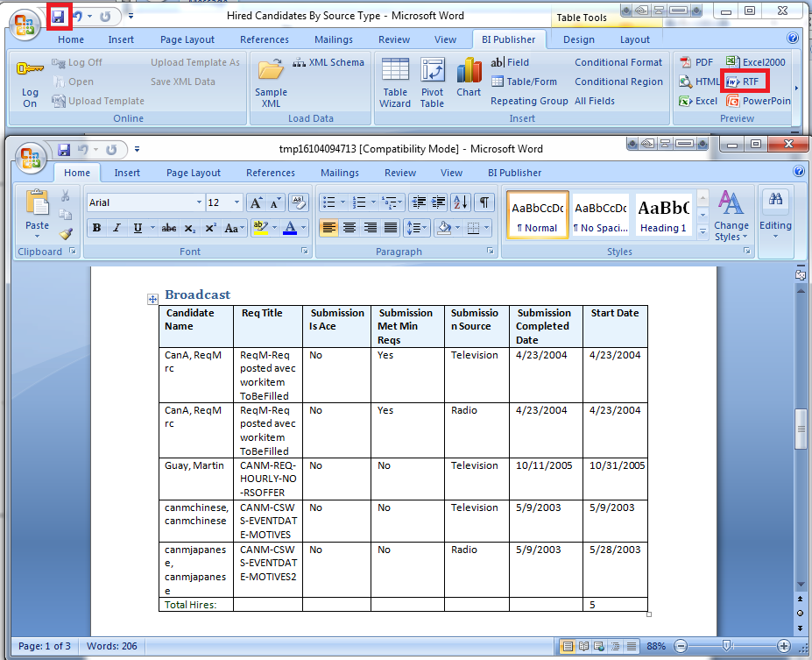Expand Styles gallery more arrow
The width and height of the screenshot is (812, 660).
coord(703,232)
